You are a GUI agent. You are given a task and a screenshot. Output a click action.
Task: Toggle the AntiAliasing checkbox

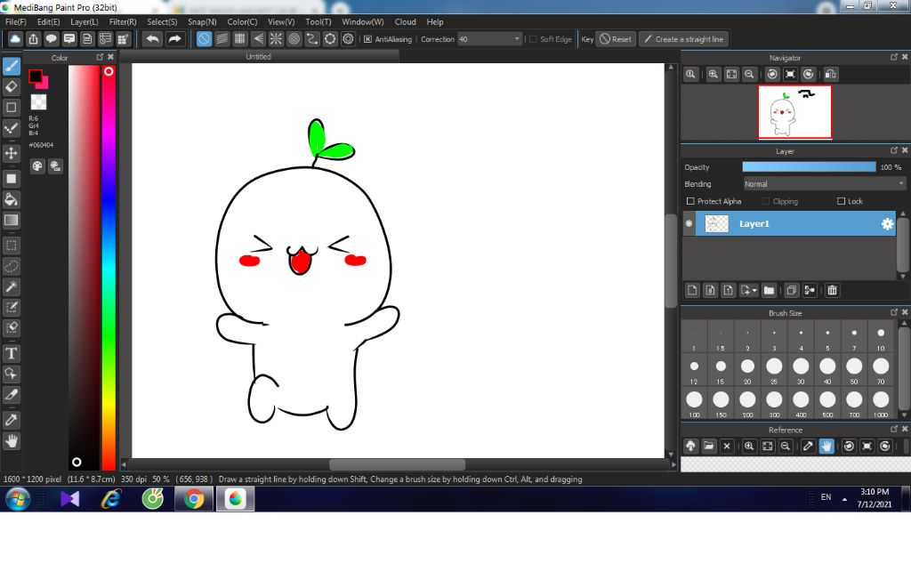point(367,39)
